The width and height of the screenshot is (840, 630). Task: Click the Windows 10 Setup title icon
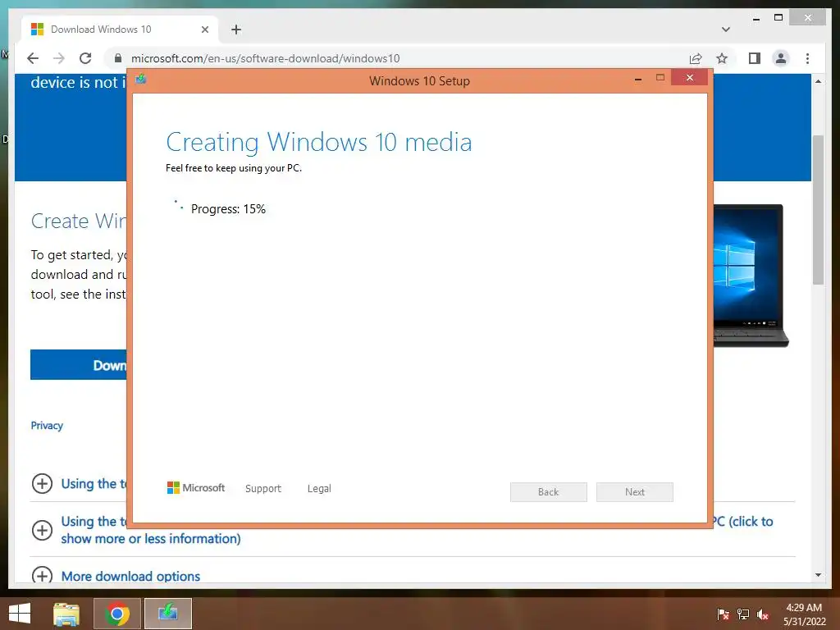click(x=141, y=80)
